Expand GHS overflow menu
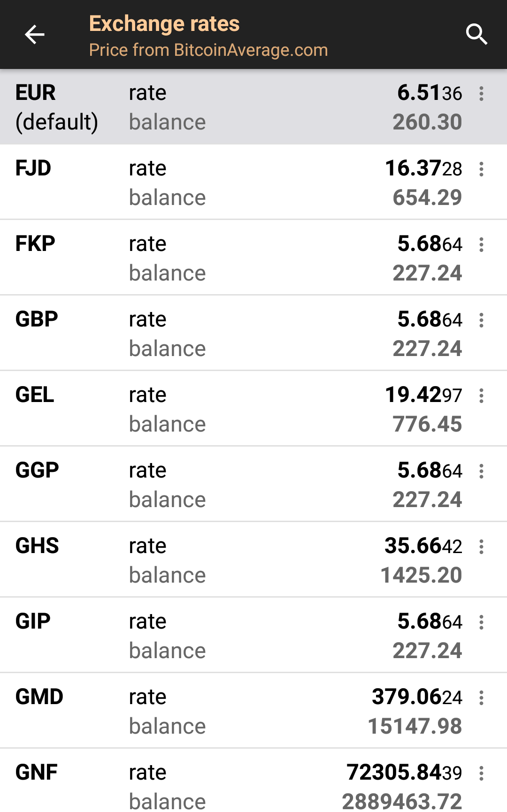Screen dimensions: 507x812 tap(481, 546)
